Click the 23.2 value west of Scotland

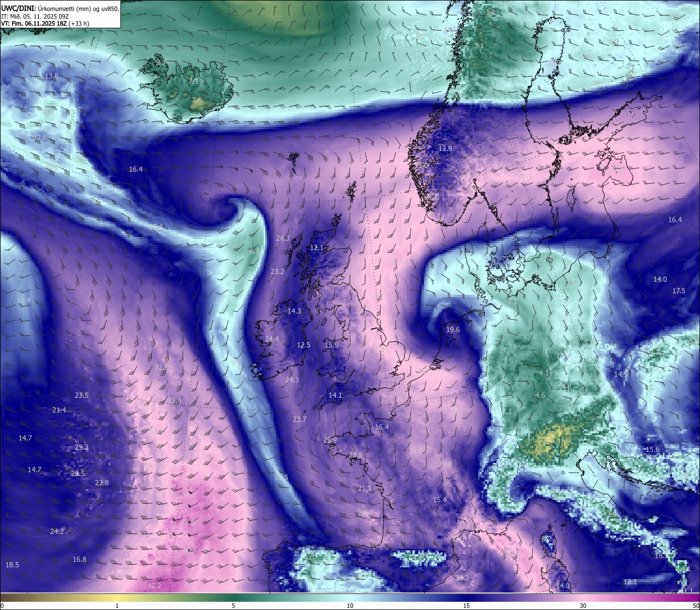(x=277, y=272)
